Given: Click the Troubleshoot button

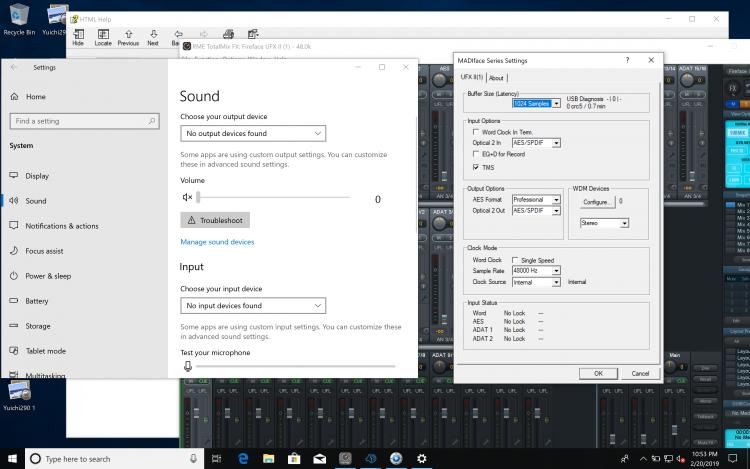Looking at the screenshot, I should 215,220.
